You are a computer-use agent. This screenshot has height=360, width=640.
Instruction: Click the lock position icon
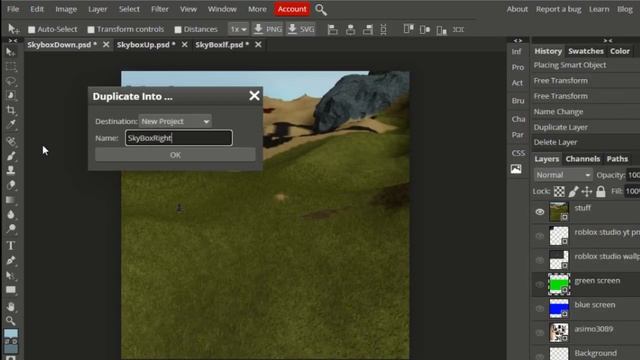tap(587, 191)
